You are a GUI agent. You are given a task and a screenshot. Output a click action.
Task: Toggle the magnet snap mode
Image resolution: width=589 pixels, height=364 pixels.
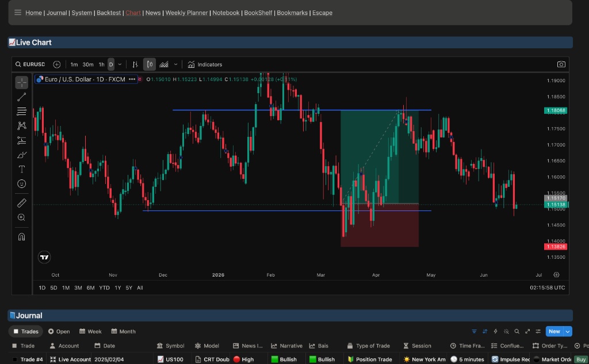coord(22,237)
